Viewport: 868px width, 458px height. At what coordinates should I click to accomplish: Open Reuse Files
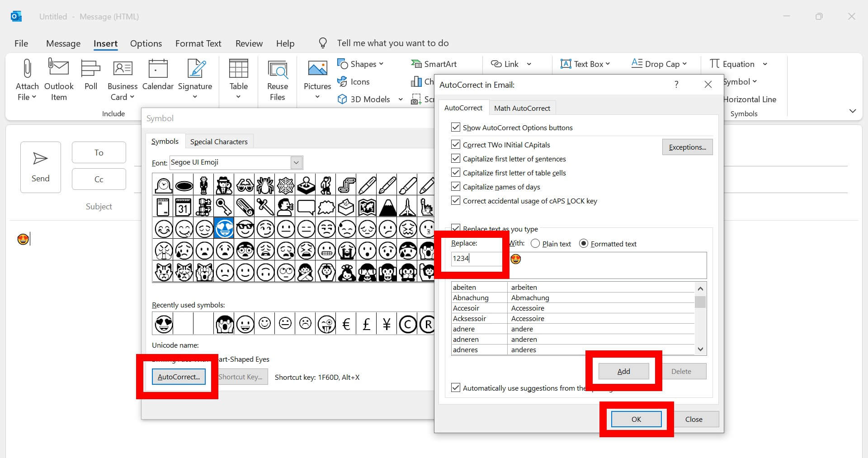[277, 80]
